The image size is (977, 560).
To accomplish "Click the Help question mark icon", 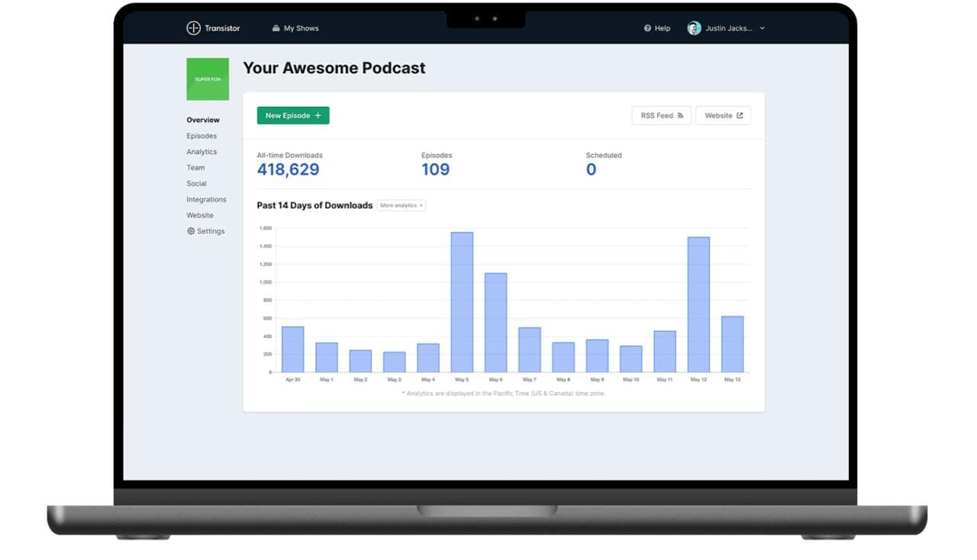I will [x=647, y=28].
